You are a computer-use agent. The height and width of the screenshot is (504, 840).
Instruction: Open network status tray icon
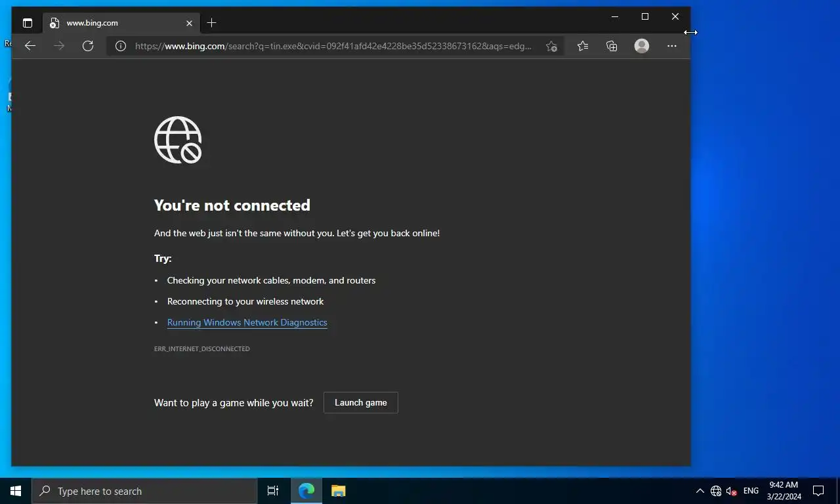pos(716,491)
